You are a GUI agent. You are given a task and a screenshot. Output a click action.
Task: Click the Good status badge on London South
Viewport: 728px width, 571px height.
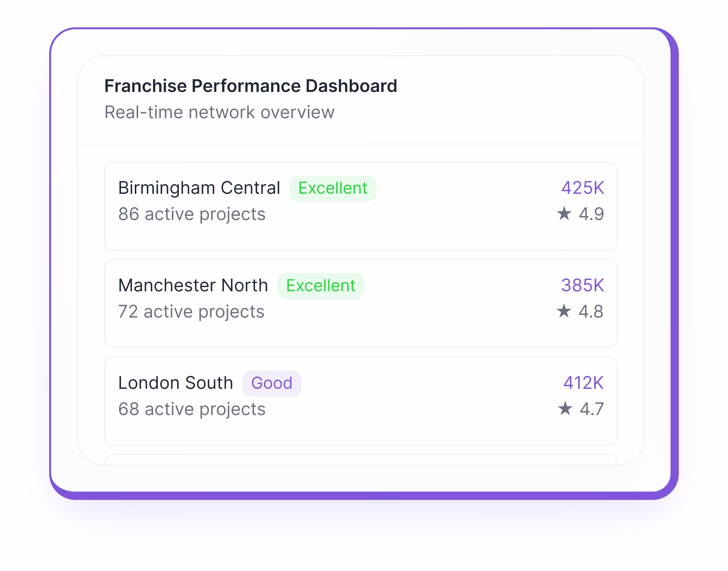pyautogui.click(x=272, y=383)
